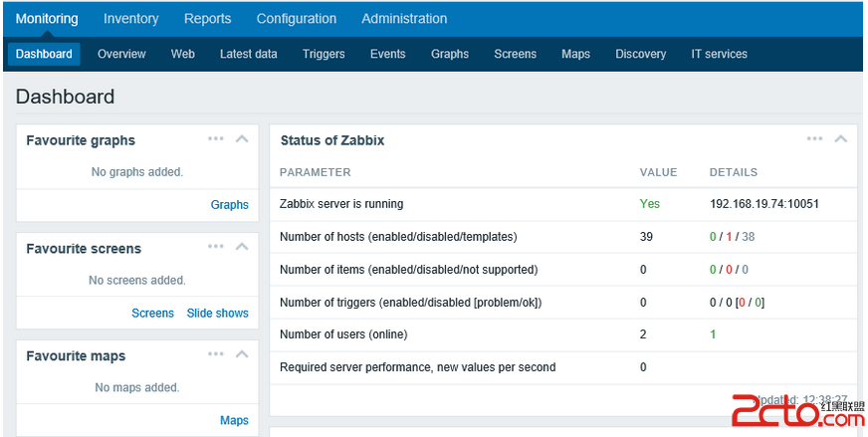Image resolution: width=868 pixels, height=437 pixels.
Task: Open the Latest data tab
Action: (x=248, y=54)
